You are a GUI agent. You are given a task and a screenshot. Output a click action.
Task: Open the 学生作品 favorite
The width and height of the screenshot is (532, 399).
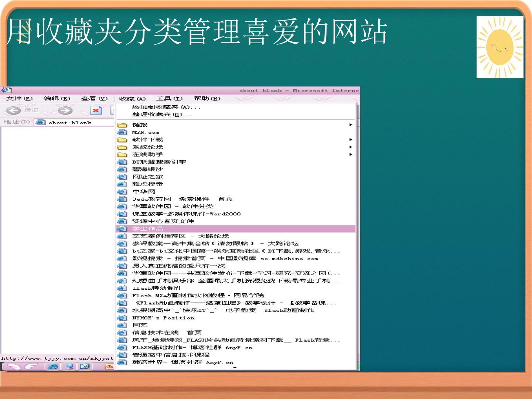236,229
